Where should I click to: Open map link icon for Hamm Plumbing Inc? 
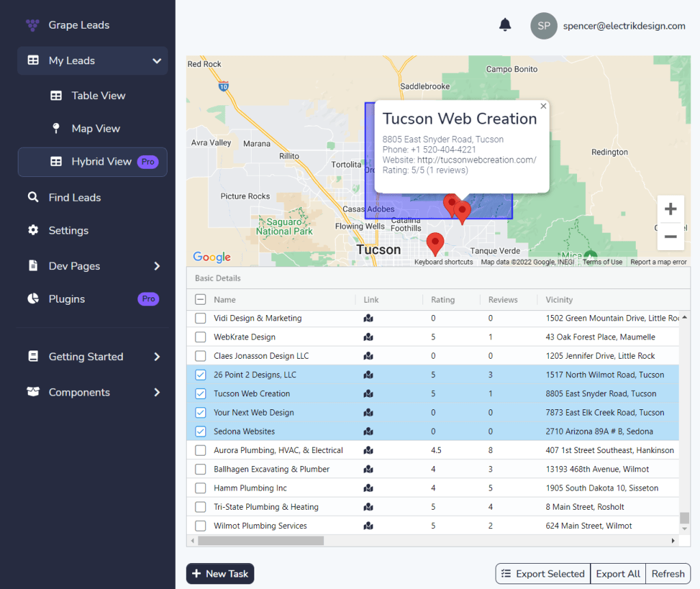[368, 488]
